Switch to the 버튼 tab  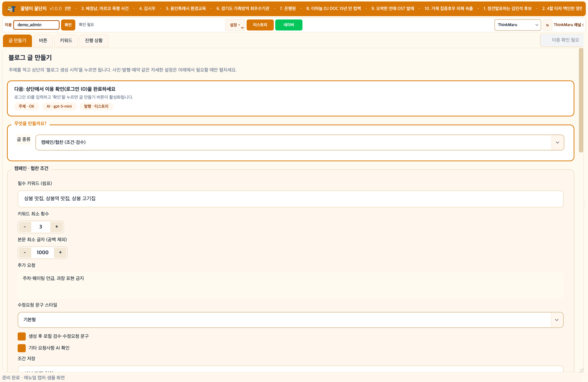[43, 41]
